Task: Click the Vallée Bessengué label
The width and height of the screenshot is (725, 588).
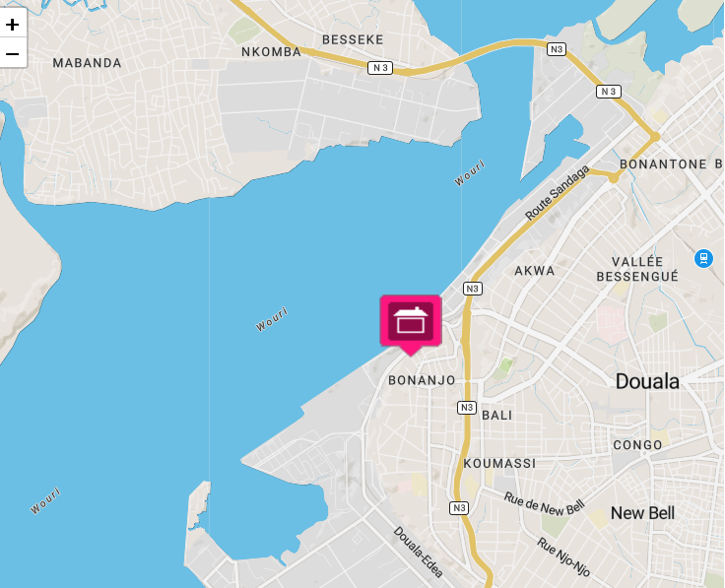Action: point(637,269)
